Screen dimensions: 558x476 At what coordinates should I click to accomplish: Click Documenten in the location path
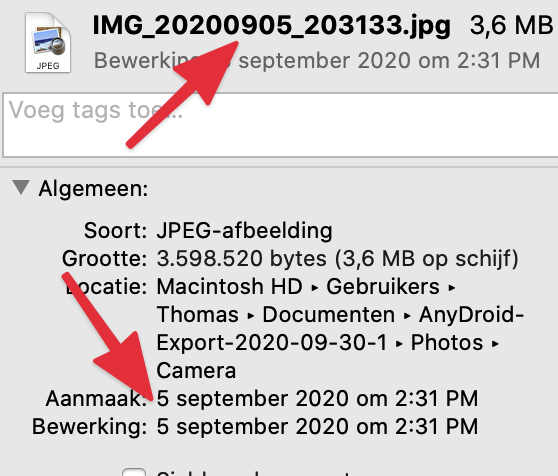click(328, 314)
